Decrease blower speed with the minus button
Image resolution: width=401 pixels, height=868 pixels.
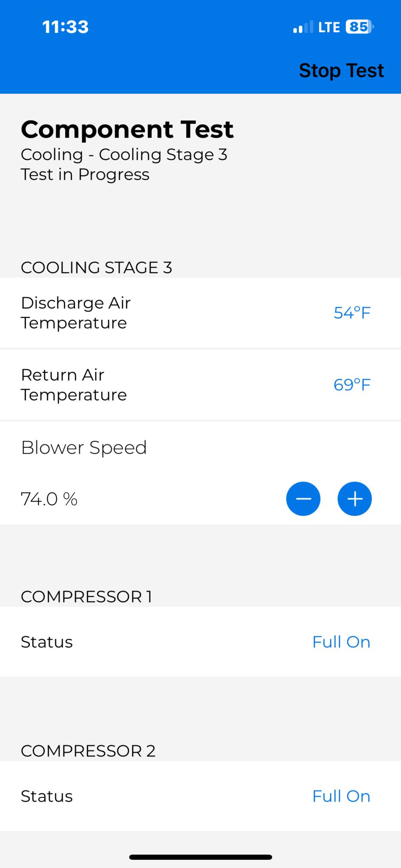click(x=303, y=499)
